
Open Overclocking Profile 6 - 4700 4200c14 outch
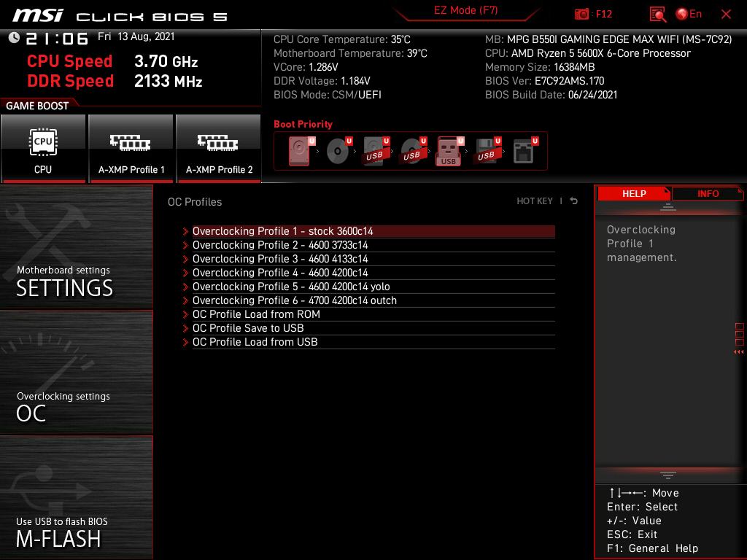[373, 300]
